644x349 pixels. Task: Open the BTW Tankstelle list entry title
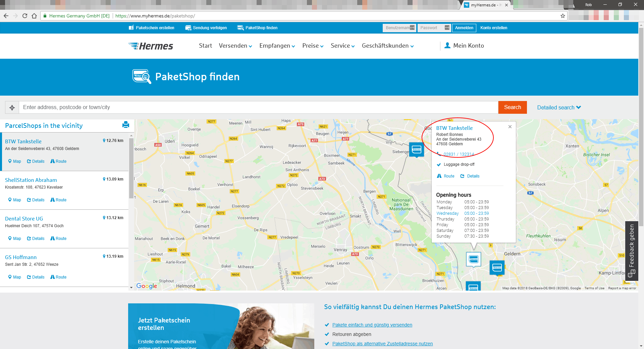[x=23, y=142]
